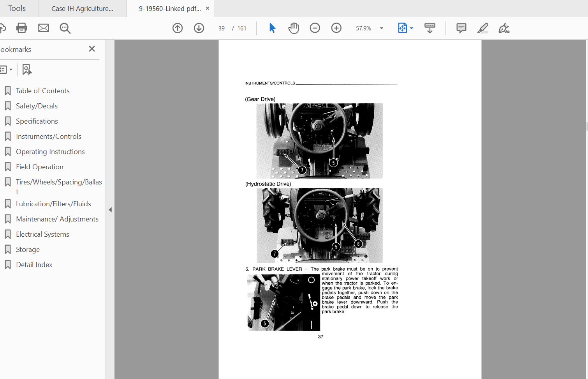Expand the fit page options arrow
Screen dimensions: 588x379
coord(412,28)
